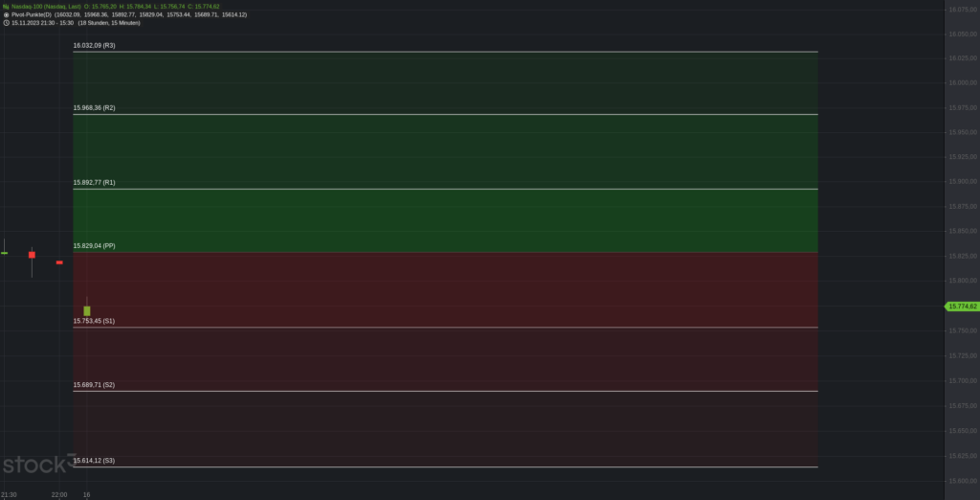Click the 15.753,45 (S1) support label
Viewport: 980px width, 500px height.
click(x=95, y=321)
